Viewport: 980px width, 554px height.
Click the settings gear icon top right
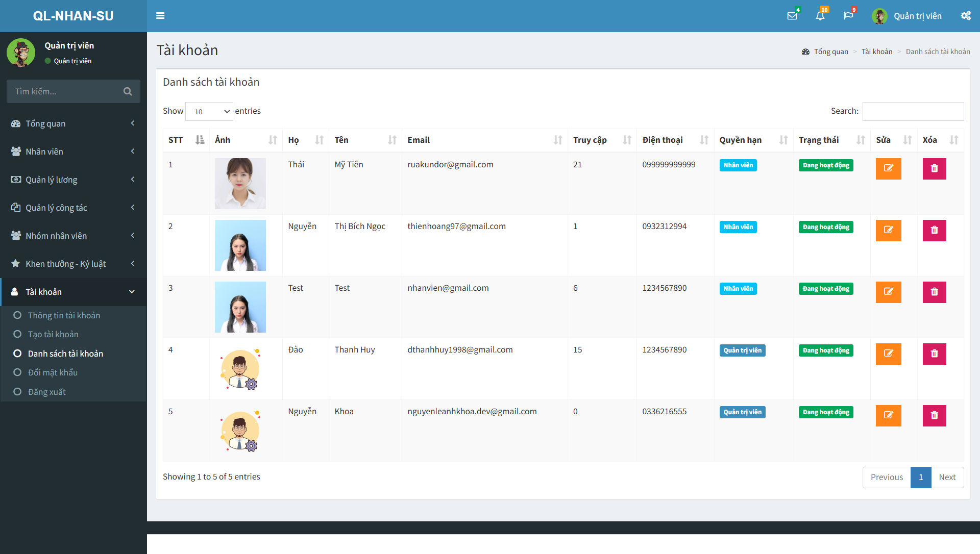[965, 15]
